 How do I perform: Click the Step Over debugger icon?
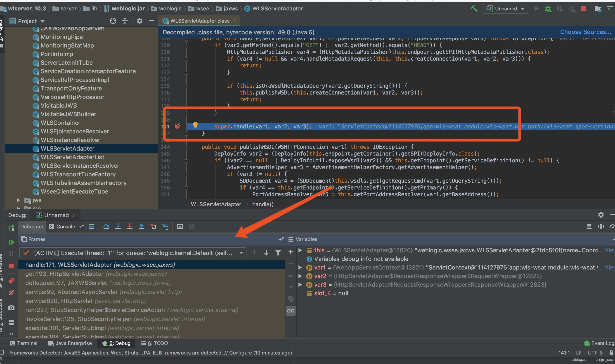106,227
